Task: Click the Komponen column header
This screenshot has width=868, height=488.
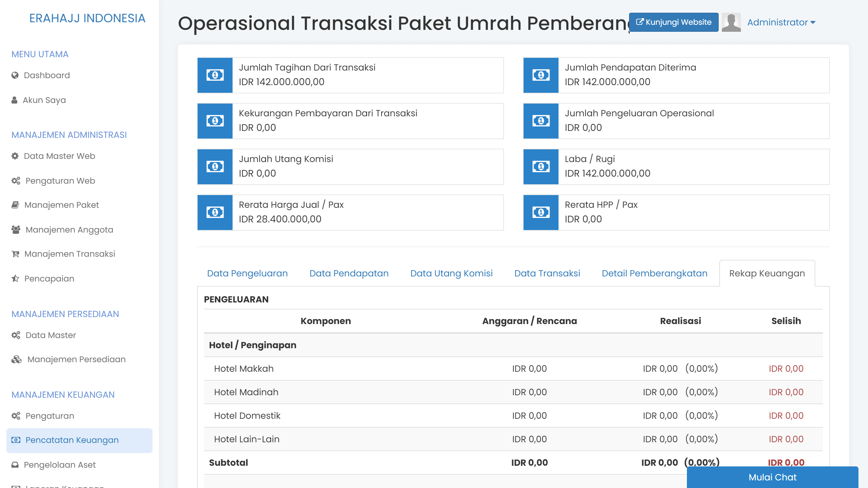Action: [x=325, y=321]
